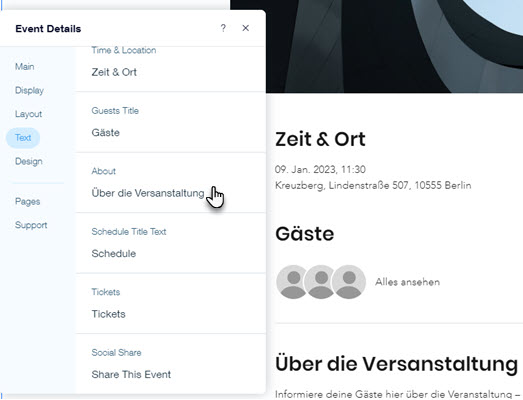
Task: Click the first guest avatar icon
Action: click(293, 282)
